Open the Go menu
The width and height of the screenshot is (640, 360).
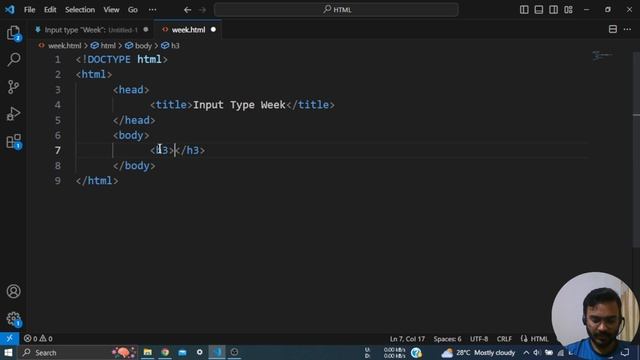coord(133,10)
